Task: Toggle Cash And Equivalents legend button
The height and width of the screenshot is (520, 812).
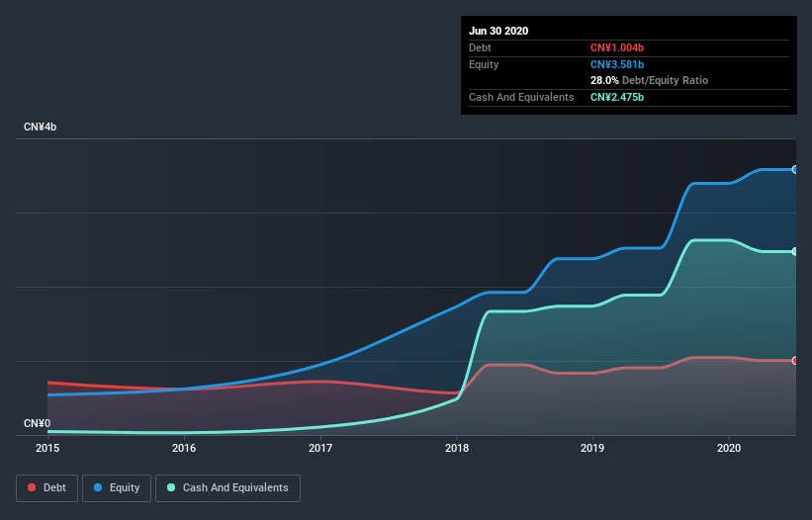Action: pos(227,488)
